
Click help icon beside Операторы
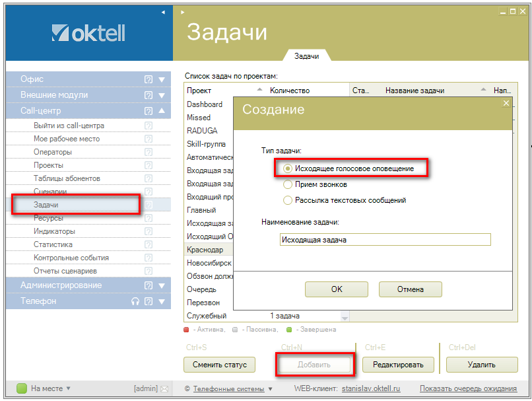coord(149,152)
